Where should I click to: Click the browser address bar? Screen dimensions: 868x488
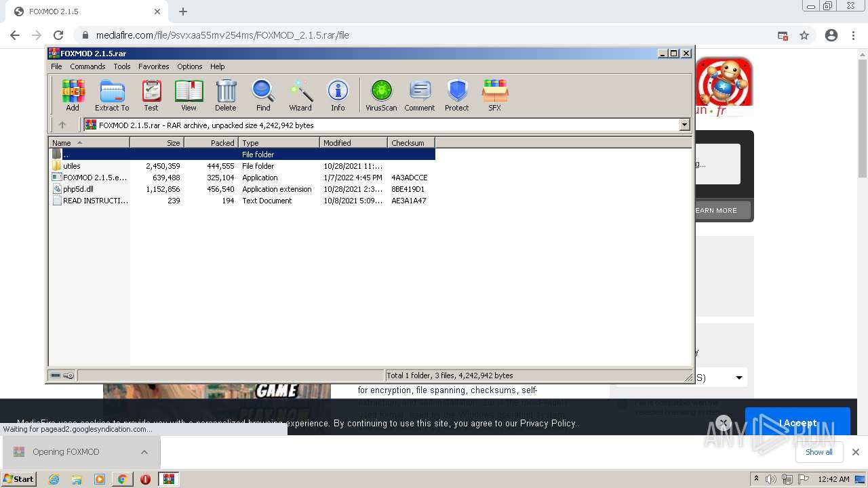pos(426,35)
